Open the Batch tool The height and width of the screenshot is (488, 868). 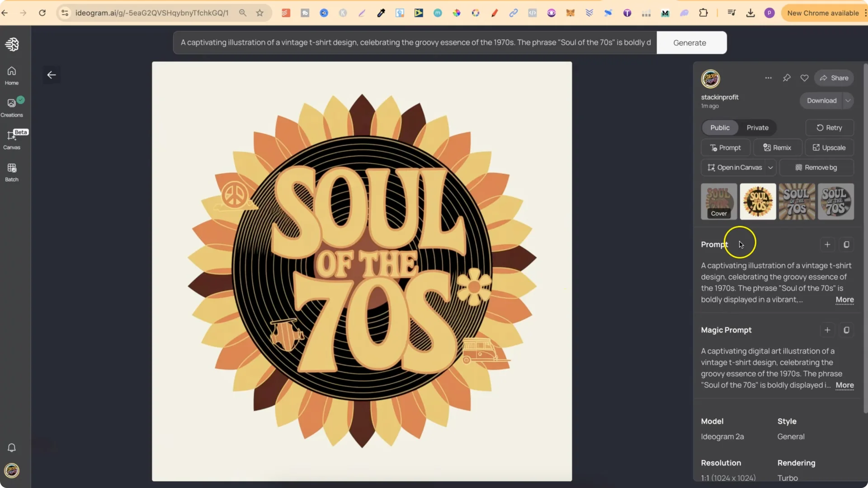[11, 172]
